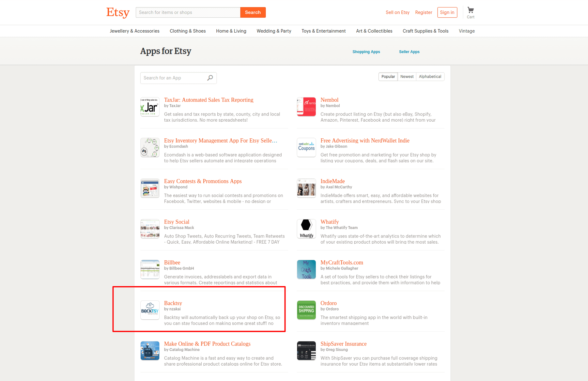
Task: Click the 'by Ecomdash' author text
Action: (x=176, y=146)
